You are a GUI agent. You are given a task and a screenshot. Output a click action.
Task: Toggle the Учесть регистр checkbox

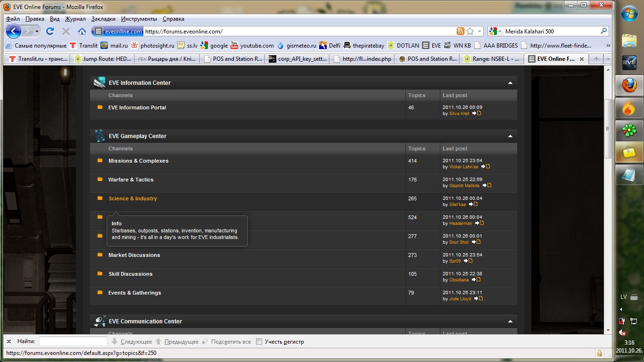tap(259, 342)
